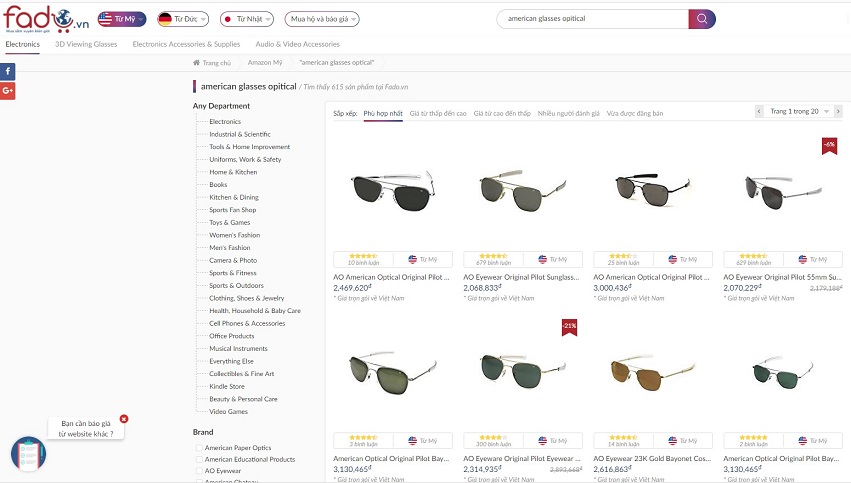
Task: Click star rating with 629 bình luận
Action: (753, 256)
